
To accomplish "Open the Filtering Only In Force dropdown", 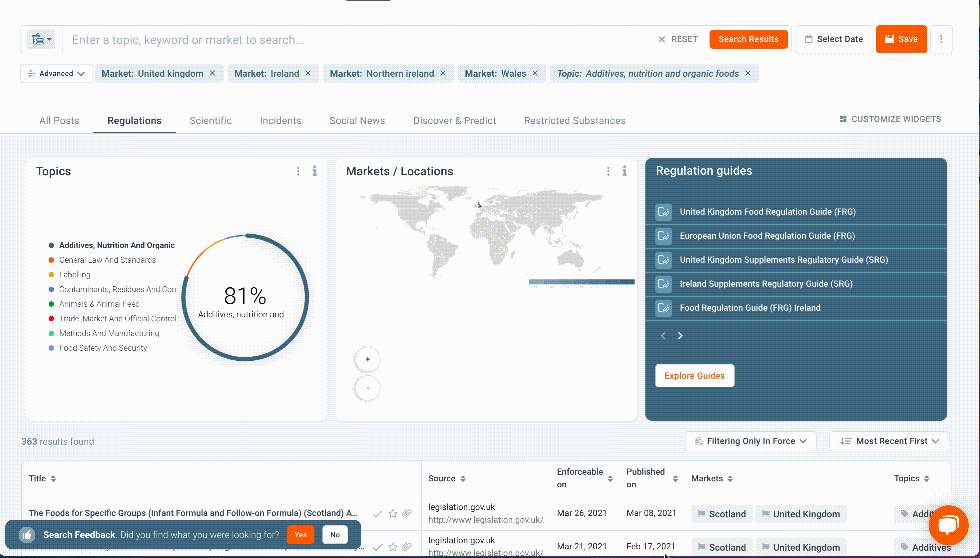I will click(x=750, y=441).
